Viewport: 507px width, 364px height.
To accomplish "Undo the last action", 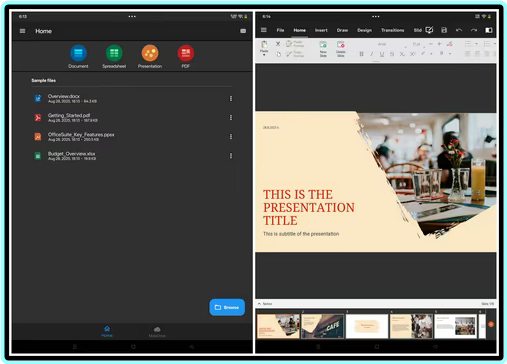I will pos(459,30).
